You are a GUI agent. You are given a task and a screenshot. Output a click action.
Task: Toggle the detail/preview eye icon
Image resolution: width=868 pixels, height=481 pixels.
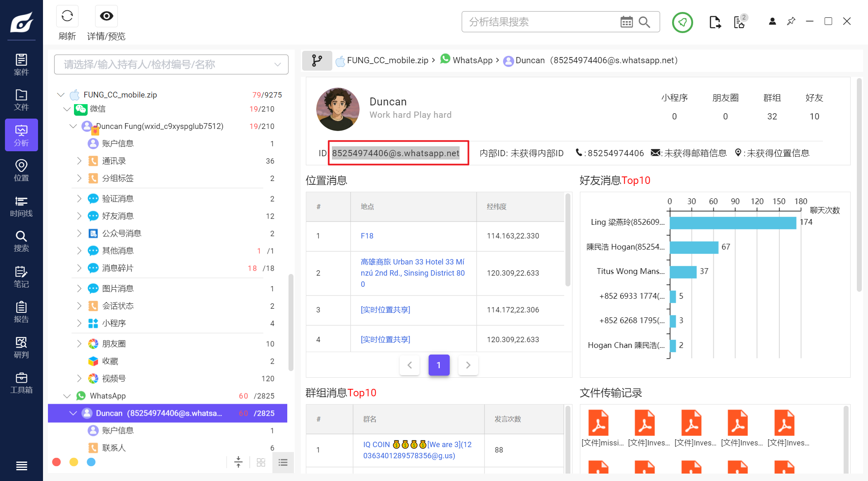coord(106,17)
